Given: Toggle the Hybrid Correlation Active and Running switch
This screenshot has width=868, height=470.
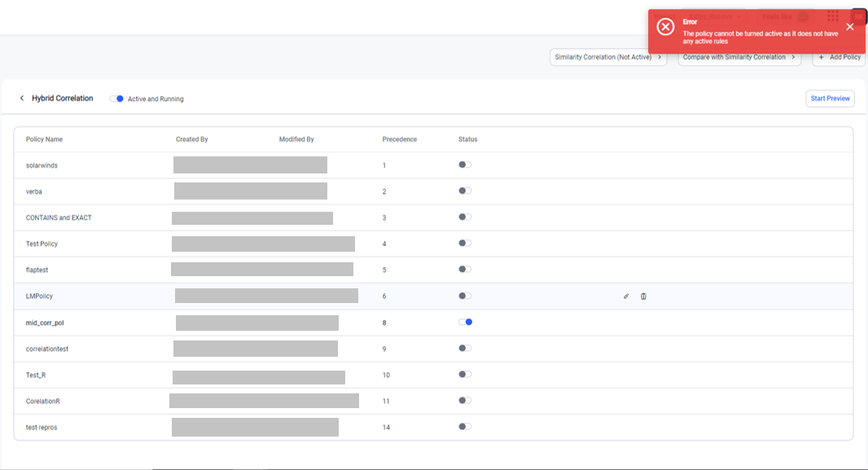Looking at the screenshot, I should 116,99.
